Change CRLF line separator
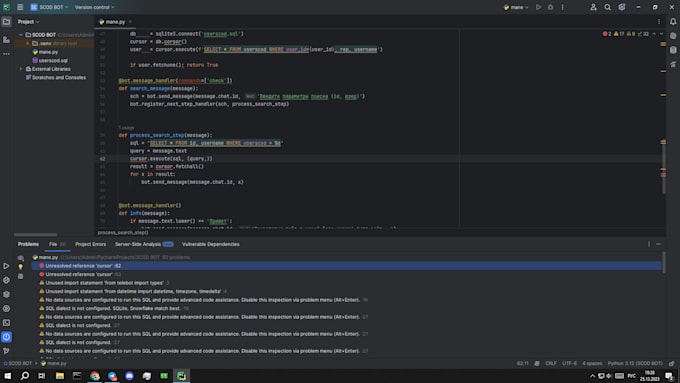This screenshot has height=383, width=680. click(x=551, y=363)
